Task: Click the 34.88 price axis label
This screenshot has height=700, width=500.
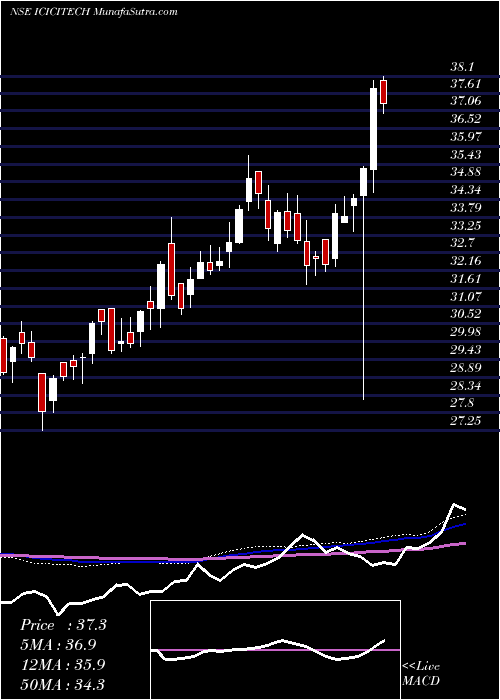Action: (x=466, y=172)
